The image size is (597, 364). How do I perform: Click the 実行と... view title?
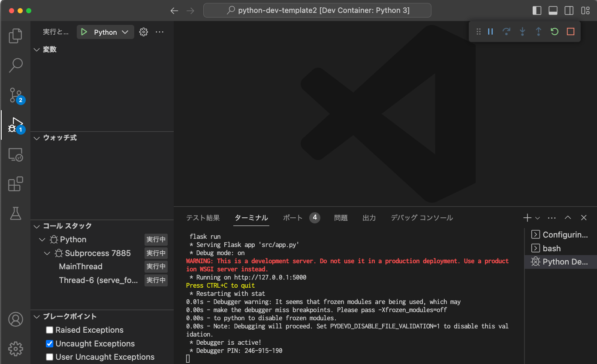tap(56, 32)
